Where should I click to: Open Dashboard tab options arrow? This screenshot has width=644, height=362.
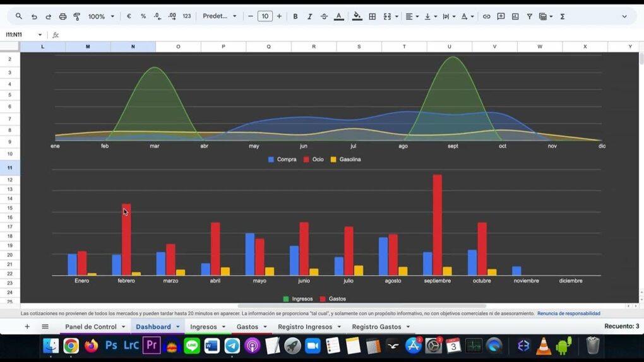tap(178, 327)
